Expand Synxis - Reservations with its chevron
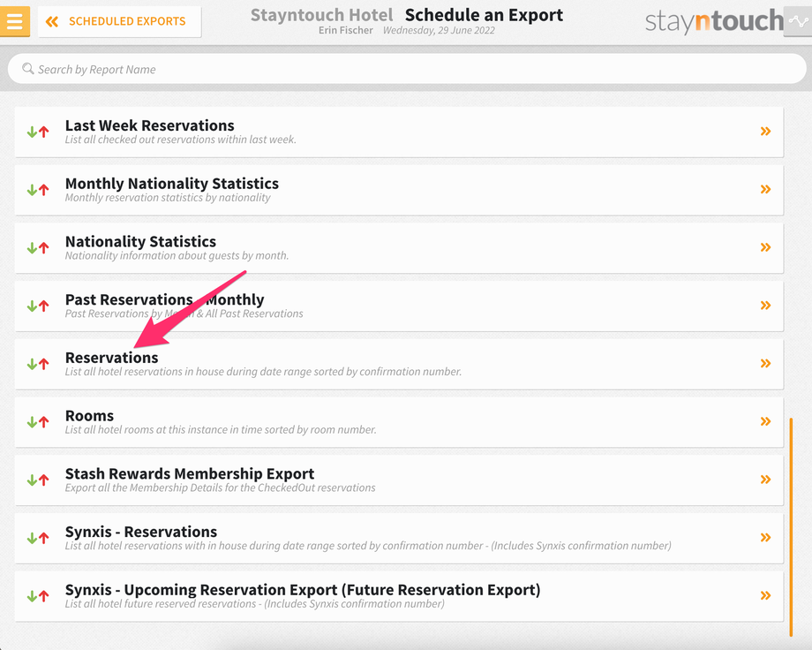This screenshot has width=812, height=650. pyautogui.click(x=765, y=538)
